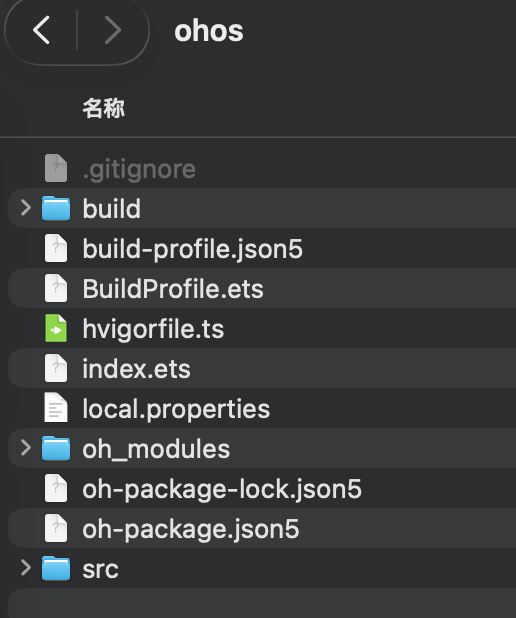
Task: Select the .gitignore file icon
Action: pyautogui.click(x=56, y=168)
